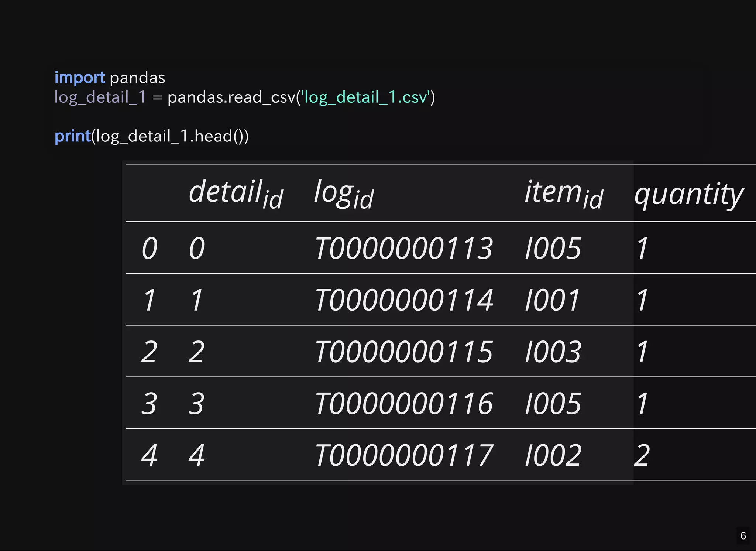The image size is (756, 551).
Task: Click item_id I005 in the T0000000116 row
Action: click(x=553, y=403)
